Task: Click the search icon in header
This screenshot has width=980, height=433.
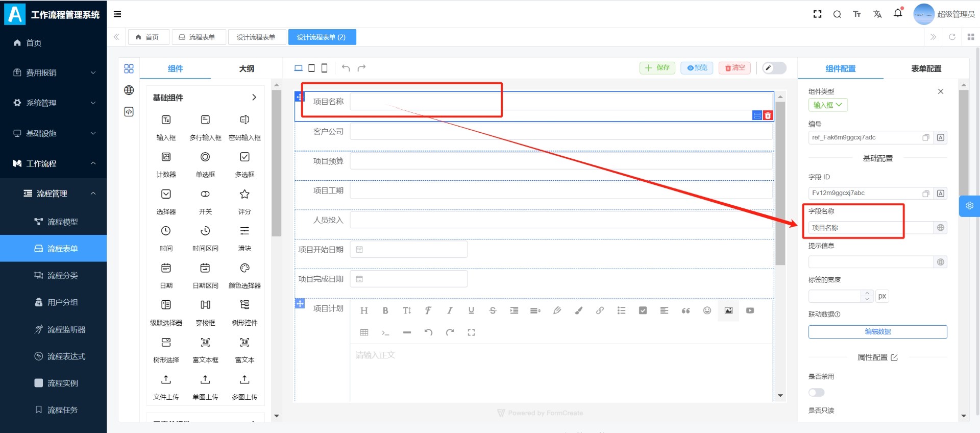Action: click(x=837, y=14)
